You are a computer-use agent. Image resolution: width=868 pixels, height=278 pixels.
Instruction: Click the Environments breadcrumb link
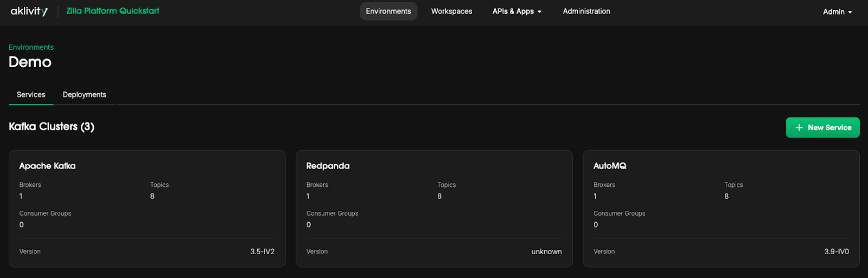[31, 47]
